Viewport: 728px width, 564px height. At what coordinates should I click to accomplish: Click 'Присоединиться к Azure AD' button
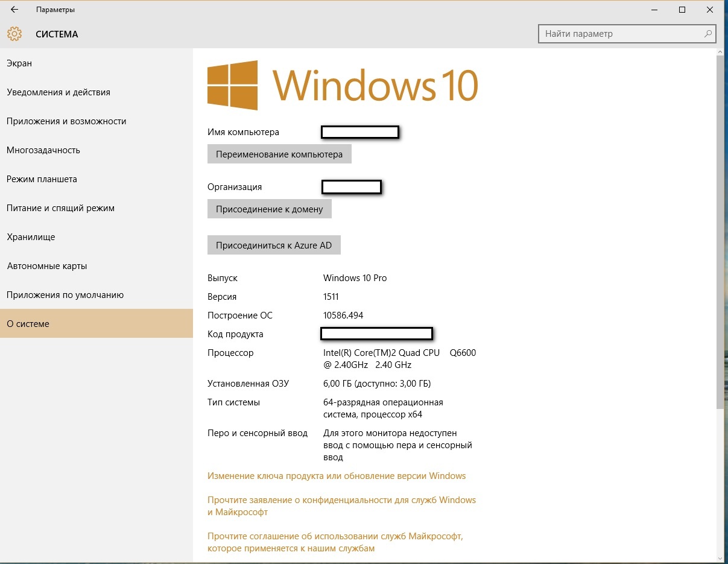pyautogui.click(x=274, y=246)
